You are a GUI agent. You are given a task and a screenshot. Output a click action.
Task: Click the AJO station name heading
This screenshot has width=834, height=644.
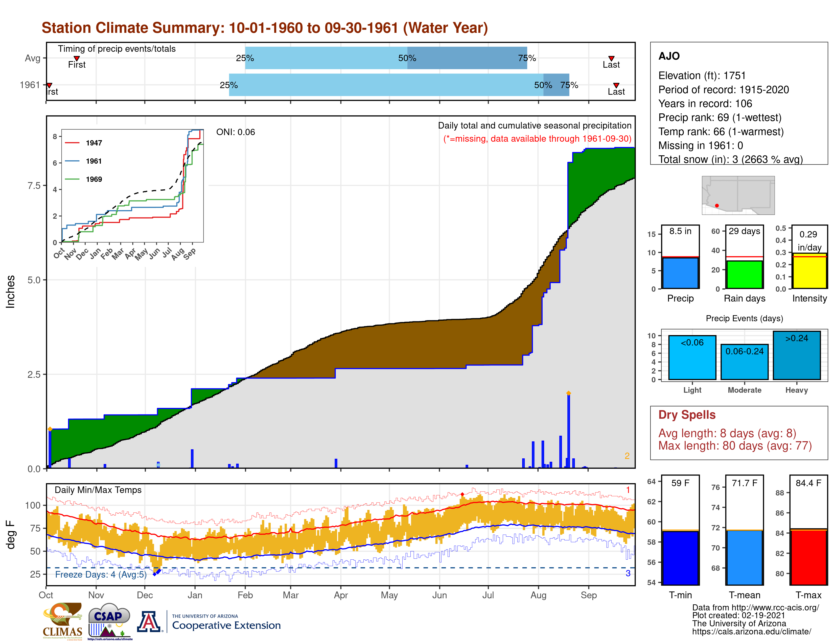(669, 56)
